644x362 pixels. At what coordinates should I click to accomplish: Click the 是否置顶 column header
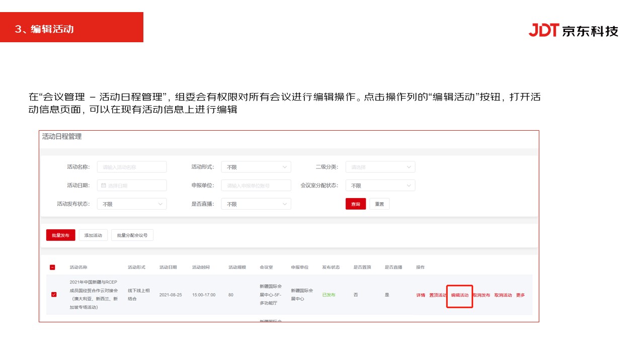pyautogui.click(x=362, y=267)
